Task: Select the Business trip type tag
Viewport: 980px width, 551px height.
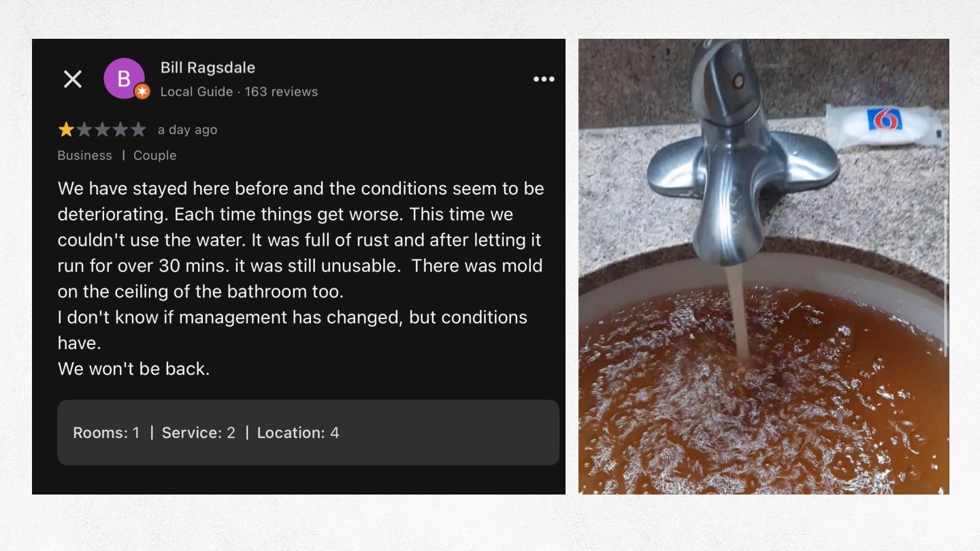Action: 84,155
